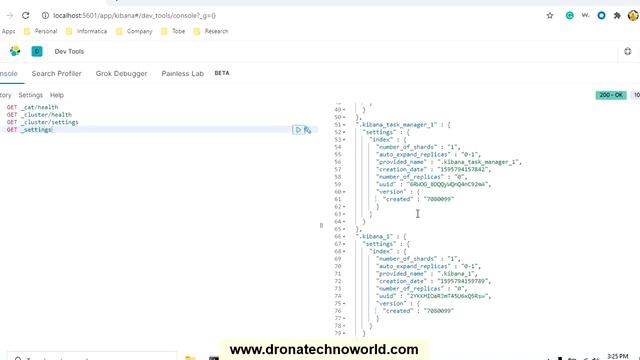Open the Company bookmarks folder
640x360 pixels.
click(x=134, y=31)
